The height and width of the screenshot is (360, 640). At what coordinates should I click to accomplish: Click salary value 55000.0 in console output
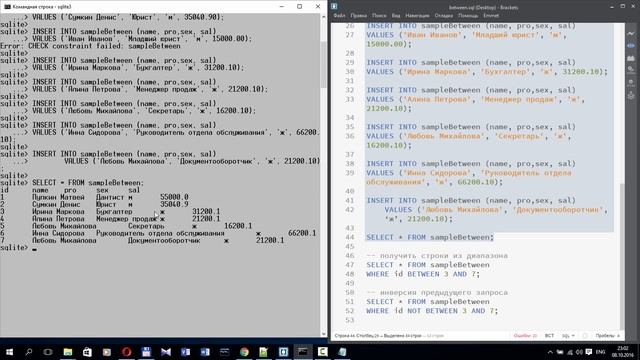coord(174,197)
